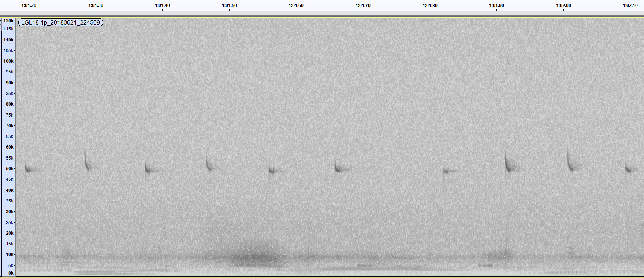
Task: Click the 60k label on the frequency scale
Action: 10,147
